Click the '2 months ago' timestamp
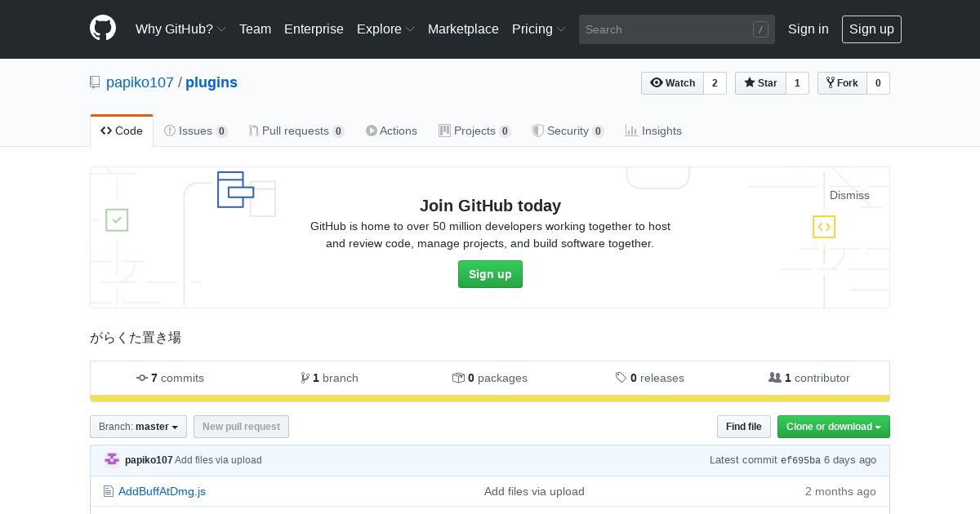This screenshot has height=514, width=980. coord(840,491)
